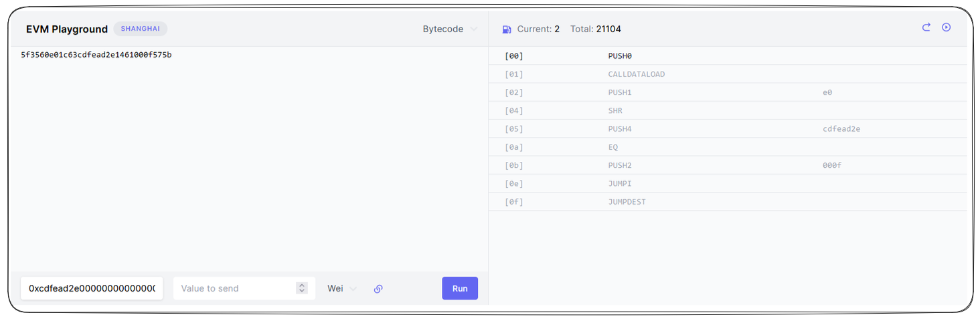Click the bytecode editor text line
This screenshot has width=980, height=319.
tap(96, 55)
